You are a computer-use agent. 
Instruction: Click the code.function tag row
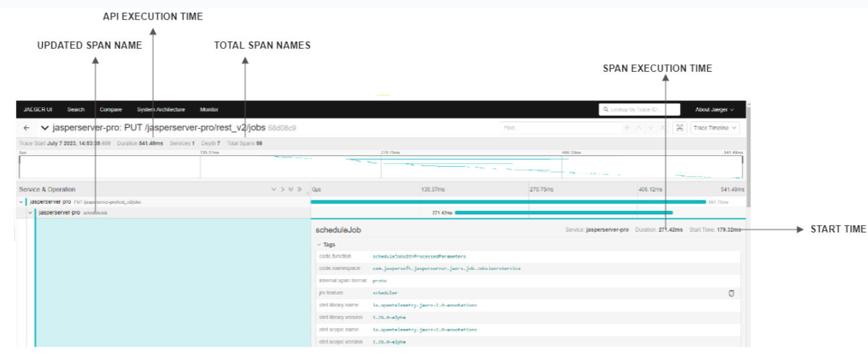pos(528,257)
